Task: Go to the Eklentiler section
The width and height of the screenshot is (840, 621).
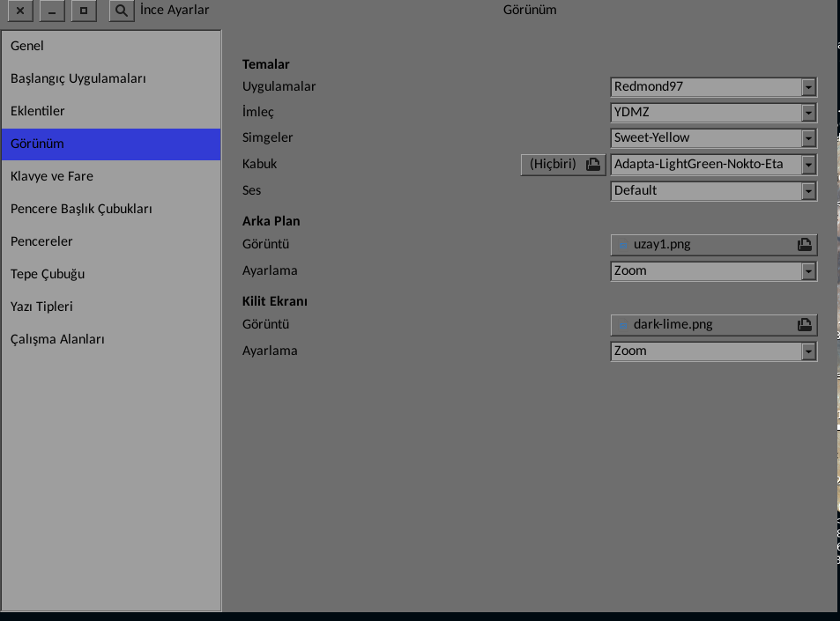Action: coord(111,111)
